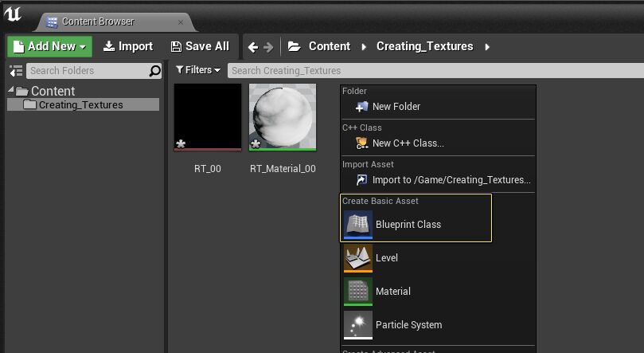Toggle the sources panel view icon
This screenshot has height=353, width=644.
coord(16,71)
